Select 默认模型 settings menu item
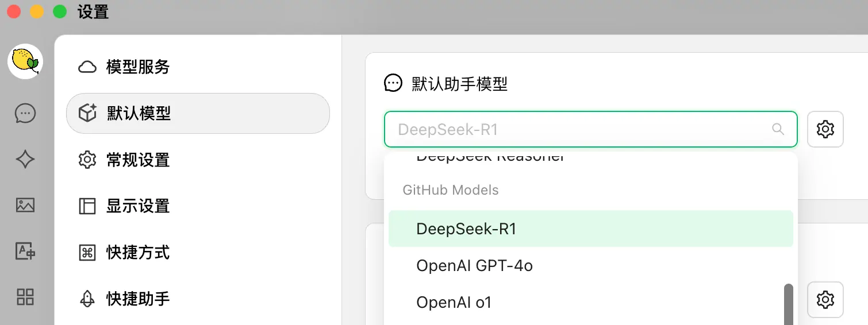Screen dimensions: 868x325 [x=198, y=113]
